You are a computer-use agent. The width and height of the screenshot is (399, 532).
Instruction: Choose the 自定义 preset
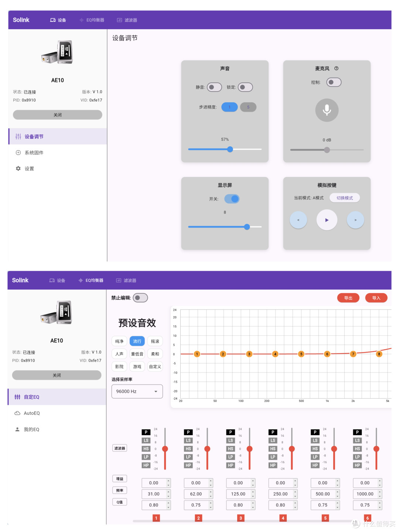pos(155,366)
